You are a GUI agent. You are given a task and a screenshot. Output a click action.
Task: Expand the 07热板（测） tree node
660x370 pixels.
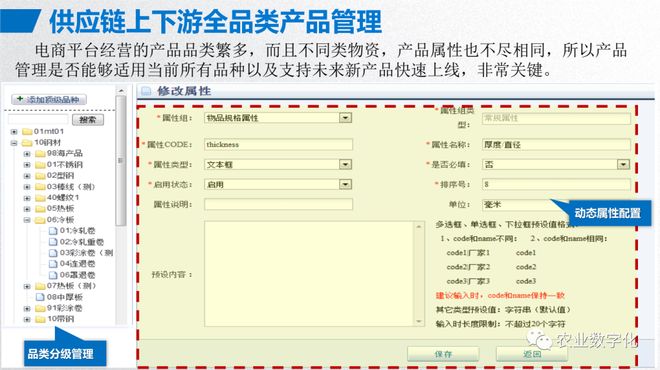click(27, 286)
